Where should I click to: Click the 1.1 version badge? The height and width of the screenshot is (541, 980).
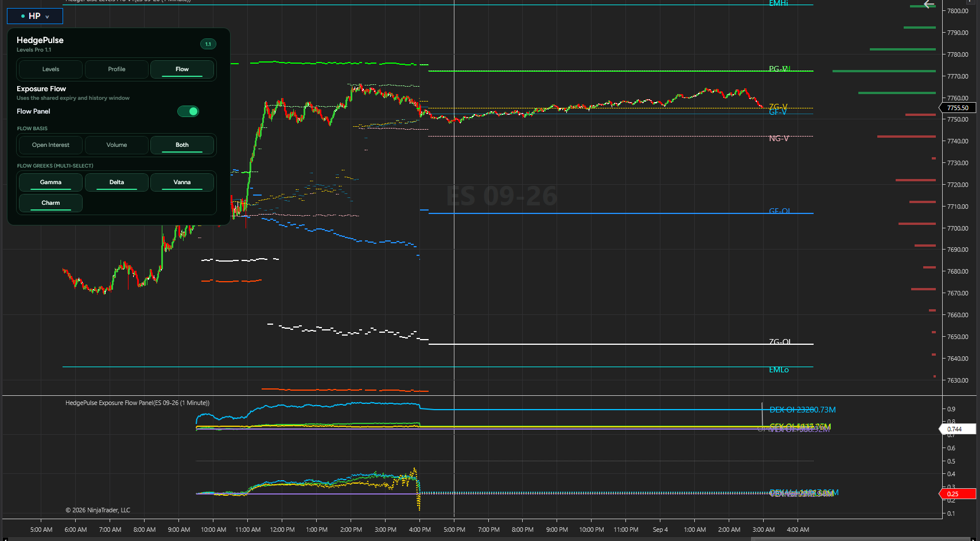pyautogui.click(x=208, y=44)
